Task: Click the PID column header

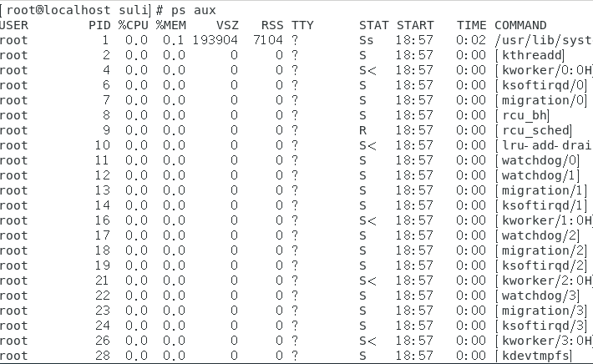Action: pyautogui.click(x=98, y=25)
